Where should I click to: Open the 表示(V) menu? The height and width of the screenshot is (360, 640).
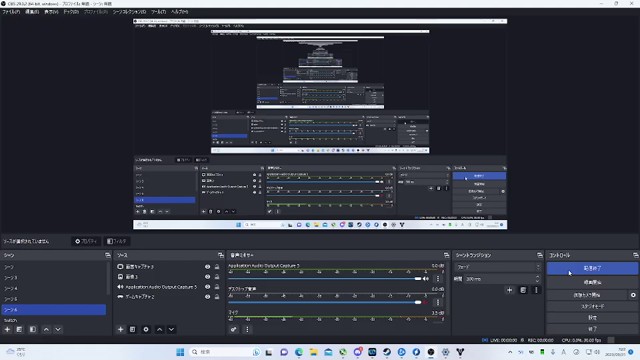pyautogui.click(x=51, y=12)
